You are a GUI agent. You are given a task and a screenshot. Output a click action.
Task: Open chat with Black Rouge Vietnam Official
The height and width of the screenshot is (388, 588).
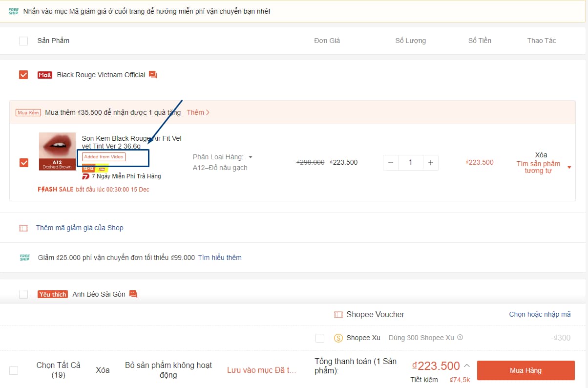coord(152,74)
